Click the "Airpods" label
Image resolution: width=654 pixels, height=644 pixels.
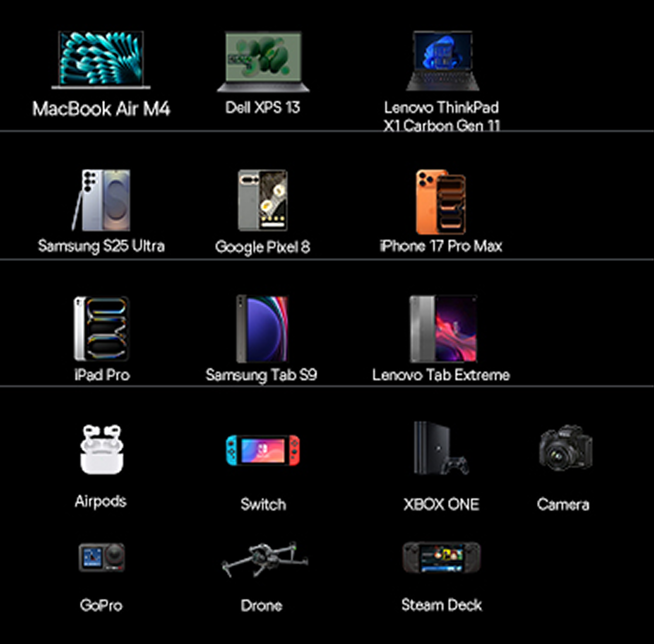click(101, 501)
